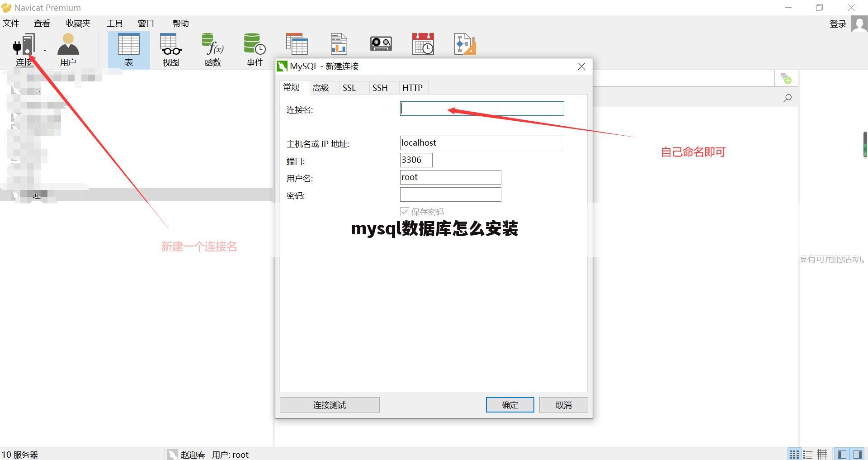This screenshot has height=460, width=868.
Task: Open the 文件 menu
Action: click(11, 23)
